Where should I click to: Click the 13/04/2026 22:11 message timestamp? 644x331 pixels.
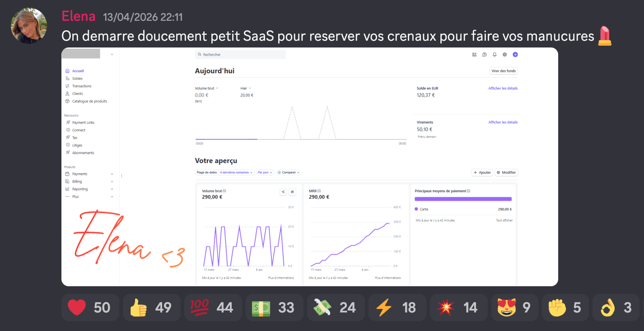tap(143, 17)
